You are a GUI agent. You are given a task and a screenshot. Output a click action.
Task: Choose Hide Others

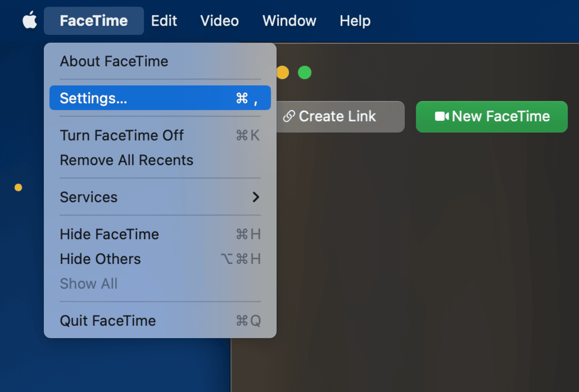click(160, 259)
